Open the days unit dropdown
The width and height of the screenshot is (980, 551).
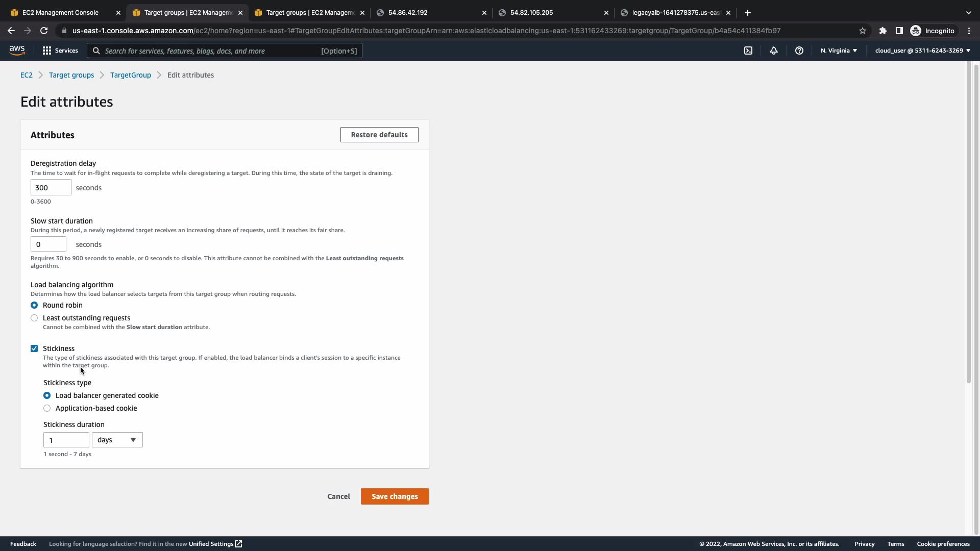(x=117, y=440)
